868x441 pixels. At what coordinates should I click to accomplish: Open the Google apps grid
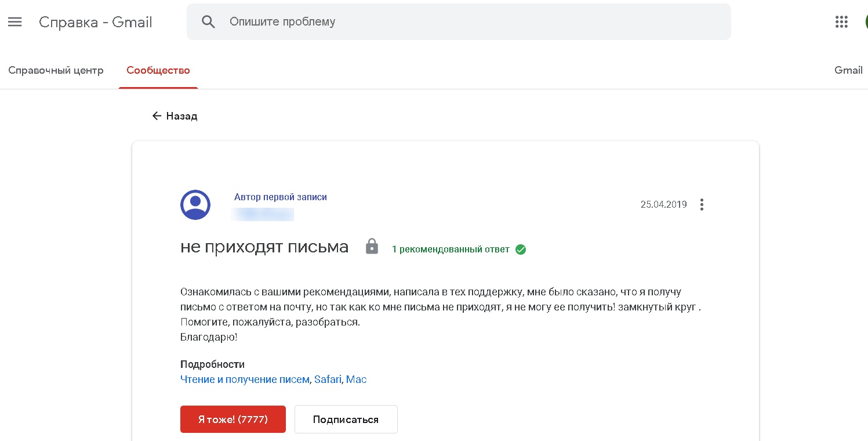841,22
